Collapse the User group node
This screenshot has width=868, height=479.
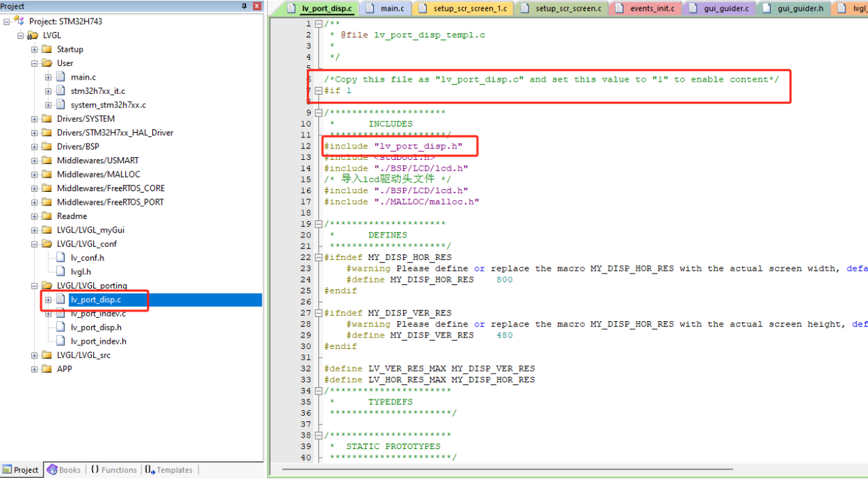pos(34,63)
